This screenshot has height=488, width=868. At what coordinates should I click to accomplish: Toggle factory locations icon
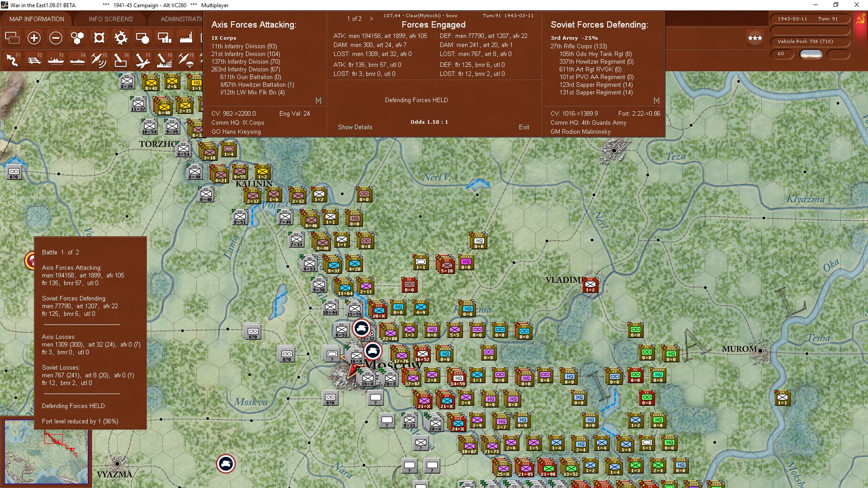(x=186, y=38)
